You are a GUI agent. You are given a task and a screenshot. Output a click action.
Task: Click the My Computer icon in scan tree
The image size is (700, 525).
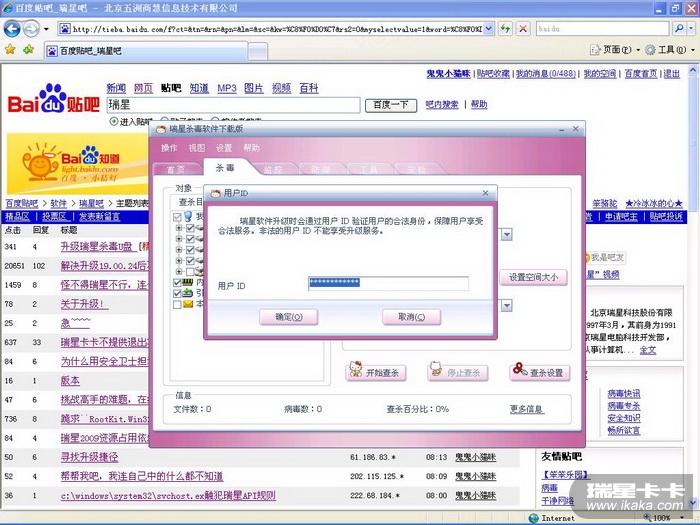tap(188, 217)
